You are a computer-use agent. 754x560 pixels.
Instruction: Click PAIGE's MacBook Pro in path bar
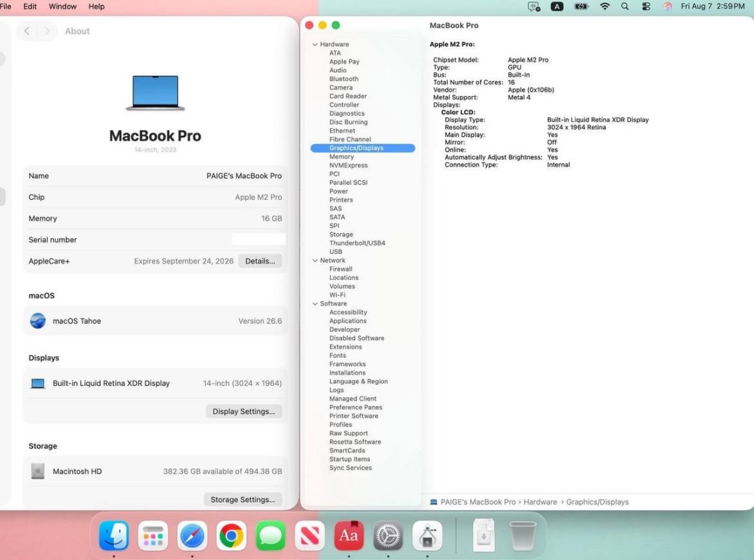(x=478, y=502)
